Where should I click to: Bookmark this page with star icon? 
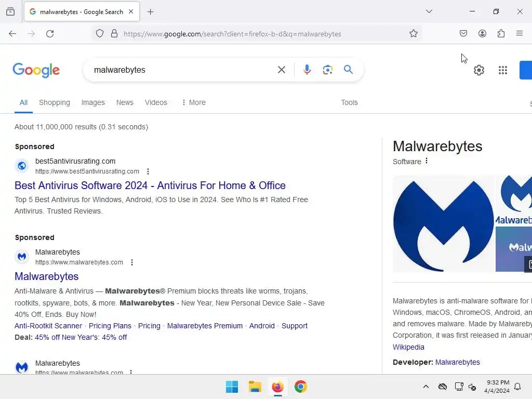(x=413, y=34)
